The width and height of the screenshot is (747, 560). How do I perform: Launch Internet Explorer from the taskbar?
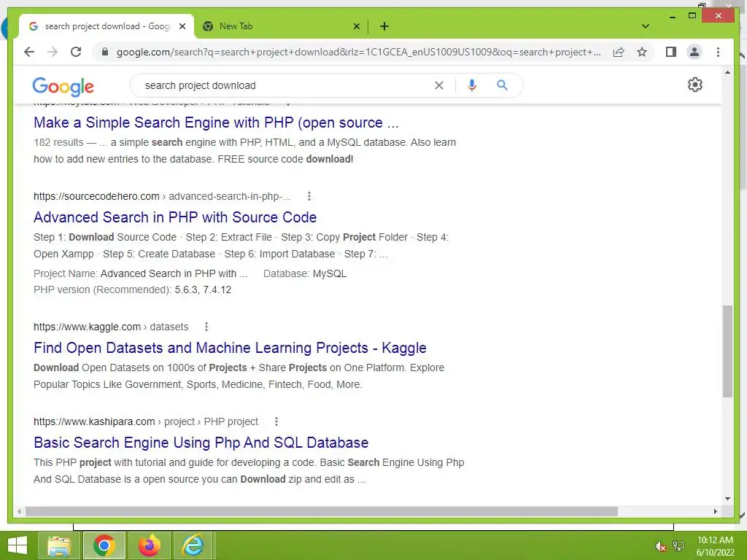click(x=193, y=545)
